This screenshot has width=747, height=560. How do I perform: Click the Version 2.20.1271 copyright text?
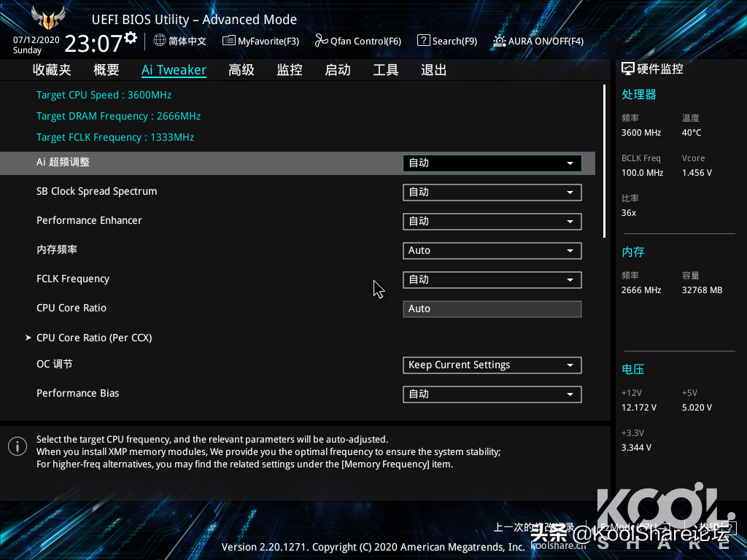click(373, 547)
